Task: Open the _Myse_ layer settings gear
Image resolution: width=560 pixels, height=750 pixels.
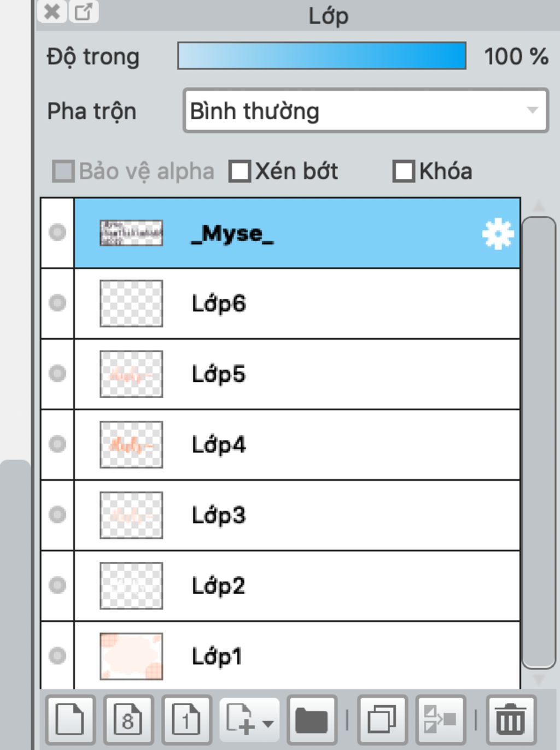Action: 498,234
